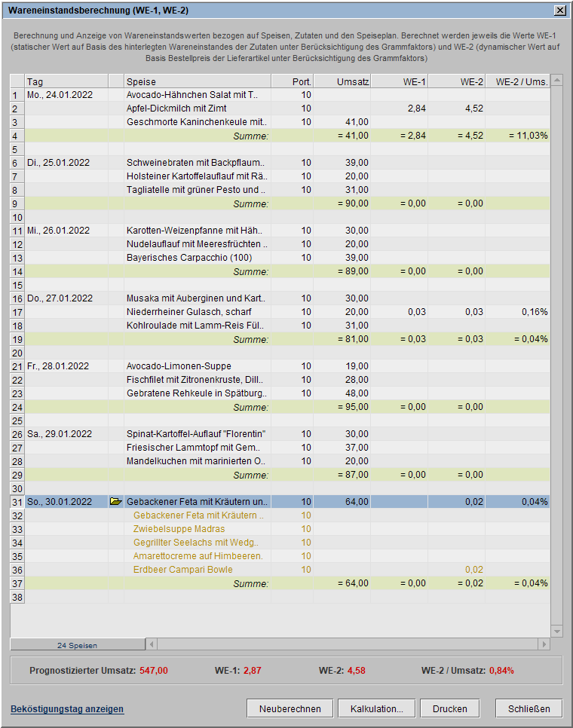The height and width of the screenshot is (728, 573).
Task: Select the Niederrheiner Gulasch, scharf row
Action: tap(196, 312)
